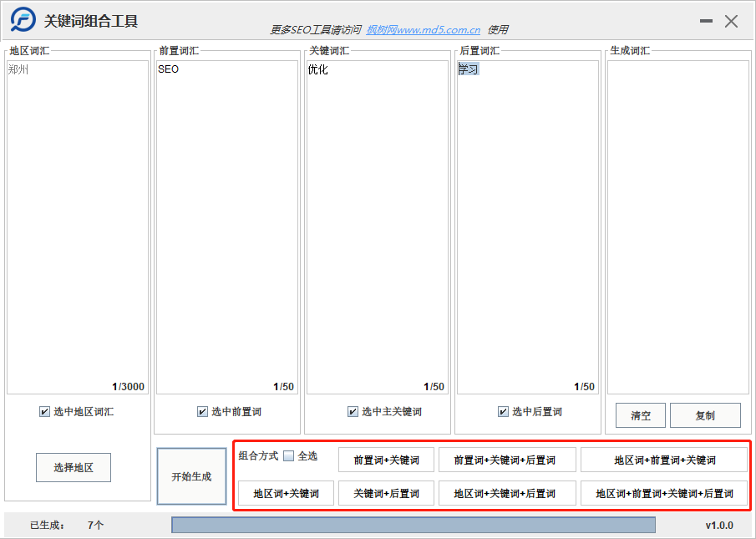756x539 pixels.
Task: Click the 1/3000 region counter
Action: click(x=129, y=387)
